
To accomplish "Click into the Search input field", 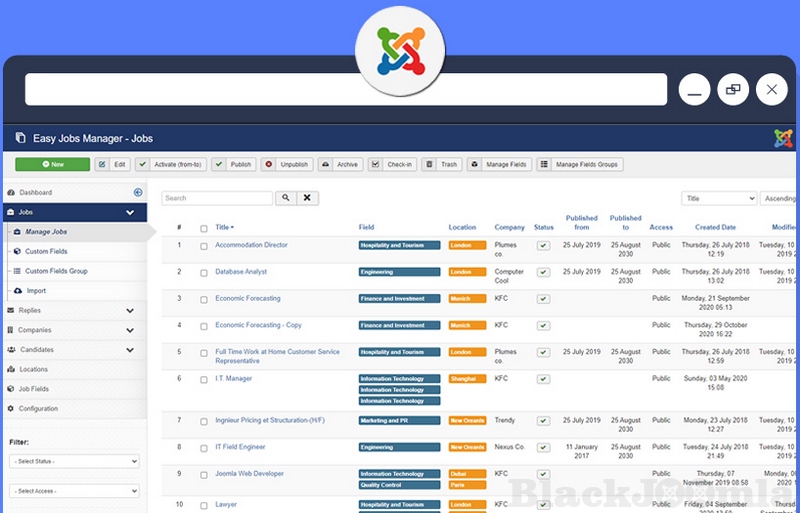I will coord(217,199).
